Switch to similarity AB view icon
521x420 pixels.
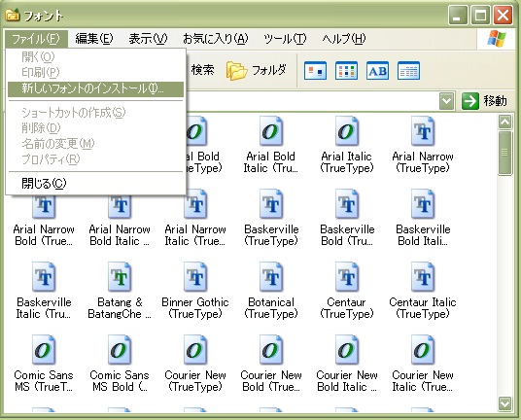coord(377,70)
